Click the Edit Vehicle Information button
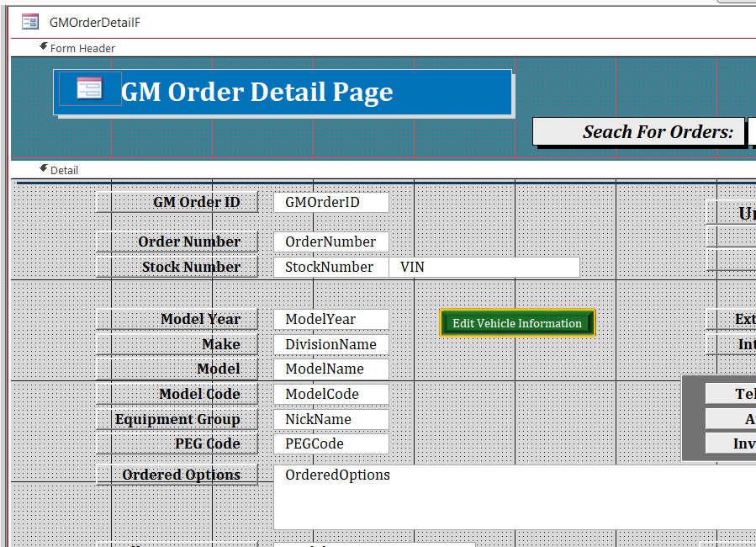 516,323
